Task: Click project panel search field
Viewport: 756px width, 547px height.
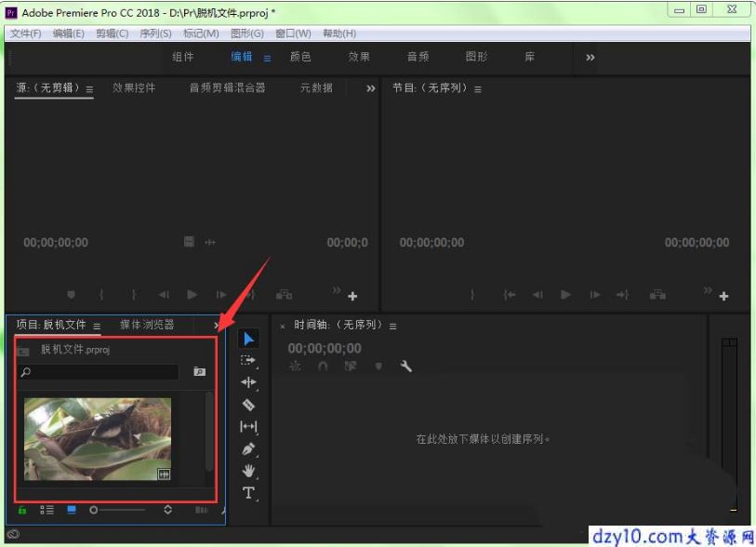Action: (99, 371)
